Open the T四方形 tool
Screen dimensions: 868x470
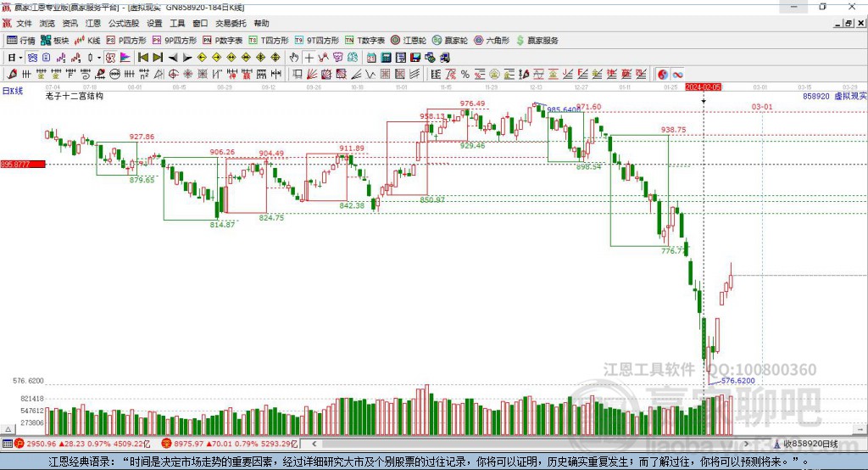pos(269,41)
